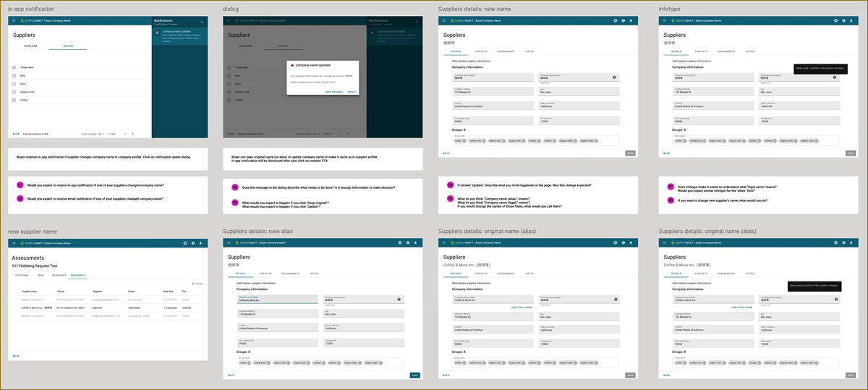Viewport: 868px width, 390px height.
Task: Open Rows per page dropdown in in-app notification frame
Action: (x=102, y=134)
